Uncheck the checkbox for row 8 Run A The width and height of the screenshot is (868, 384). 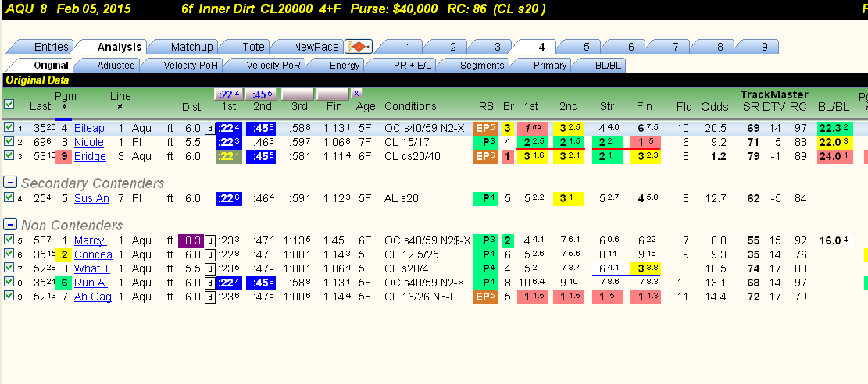tap(9, 283)
